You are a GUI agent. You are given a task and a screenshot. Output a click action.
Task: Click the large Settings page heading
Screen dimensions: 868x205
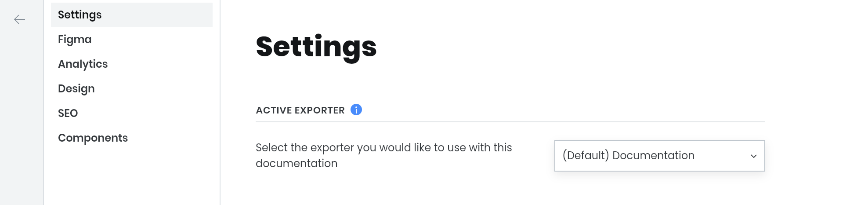316,47
